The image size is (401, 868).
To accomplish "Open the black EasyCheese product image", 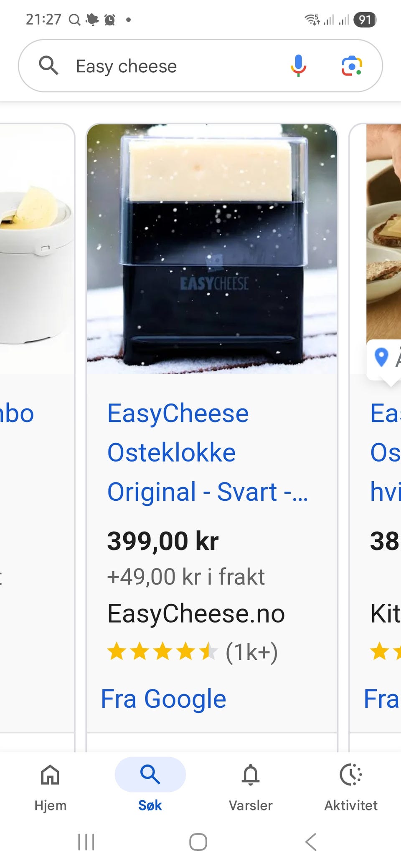I will (x=212, y=249).
